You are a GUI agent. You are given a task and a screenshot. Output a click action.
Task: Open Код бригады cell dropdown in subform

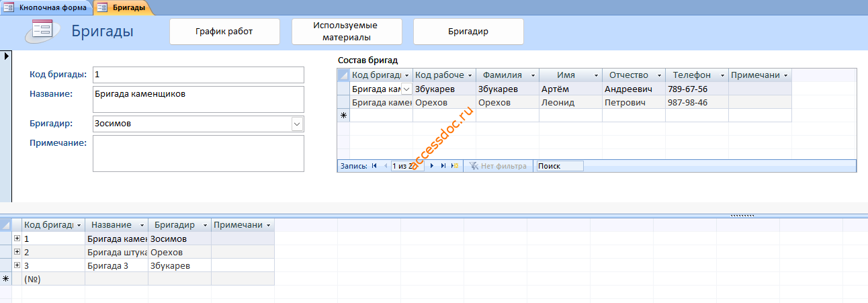[x=406, y=89]
